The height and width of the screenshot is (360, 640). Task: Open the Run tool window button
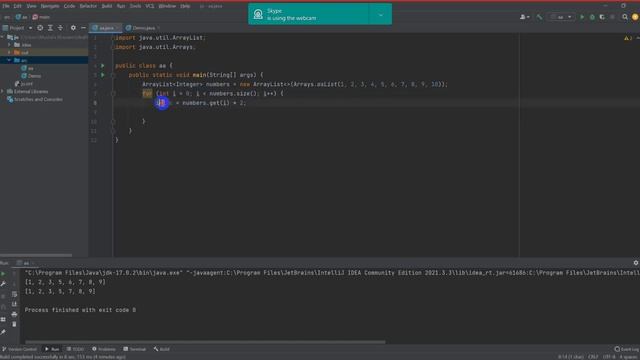click(x=52, y=349)
